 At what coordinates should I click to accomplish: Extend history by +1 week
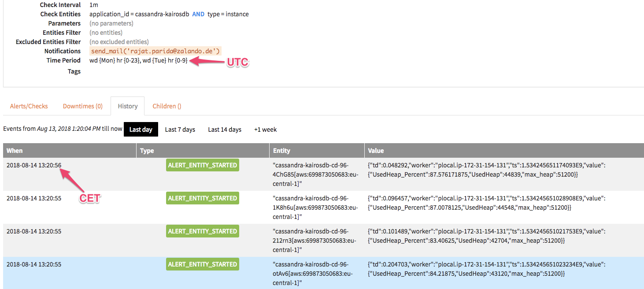point(265,130)
